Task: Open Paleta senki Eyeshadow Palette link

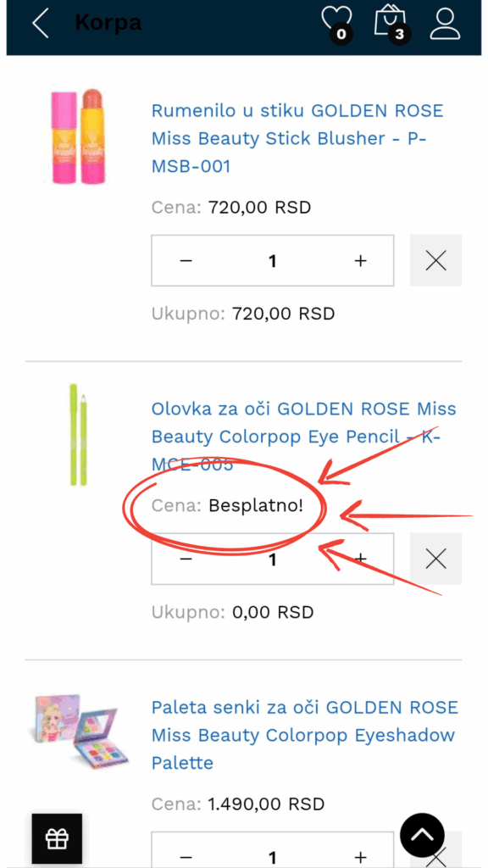Action: tap(305, 735)
